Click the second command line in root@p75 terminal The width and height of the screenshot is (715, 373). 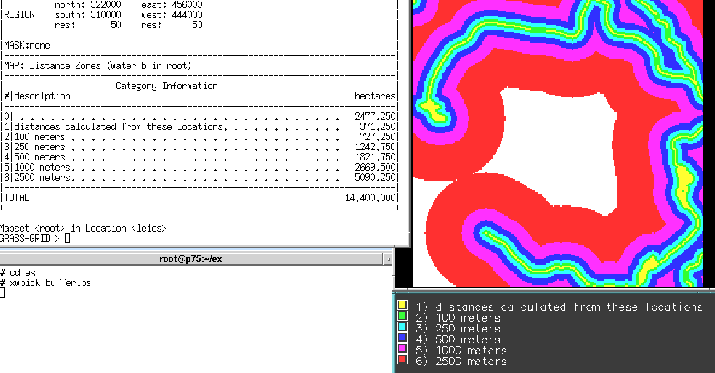45,283
